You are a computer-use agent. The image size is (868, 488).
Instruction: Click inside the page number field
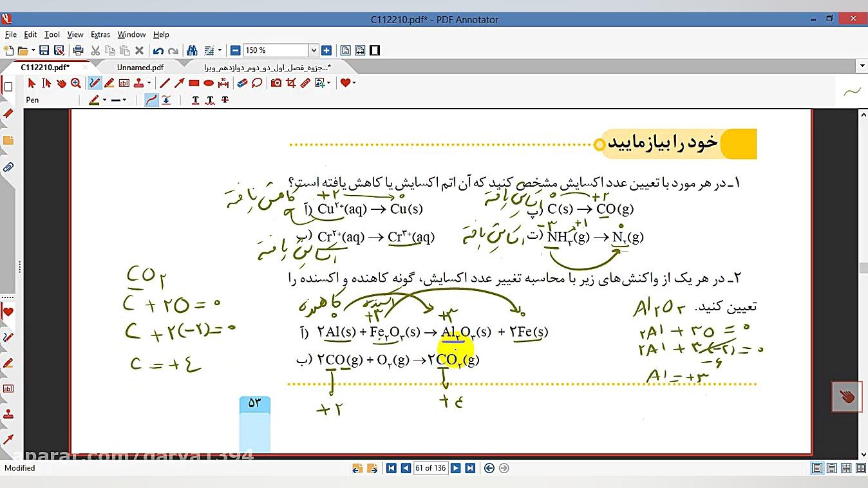(x=431, y=468)
